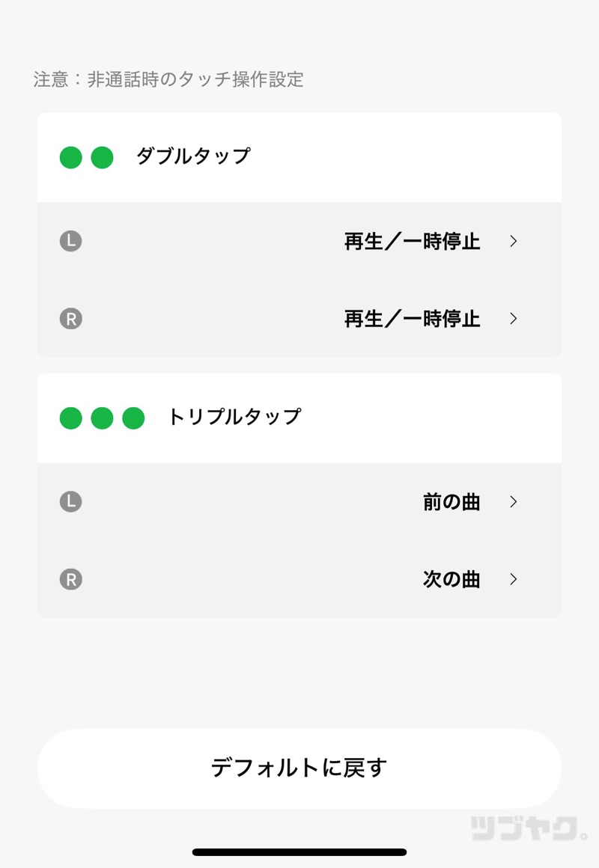Image resolution: width=599 pixels, height=868 pixels.
Task: Select 再生／一時停止 for right double tap
Action: [x=412, y=319]
